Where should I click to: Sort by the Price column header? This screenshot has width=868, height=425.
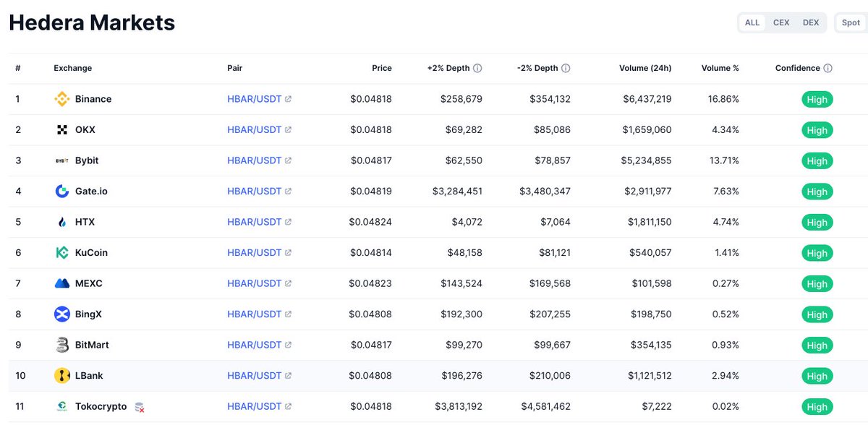click(382, 69)
